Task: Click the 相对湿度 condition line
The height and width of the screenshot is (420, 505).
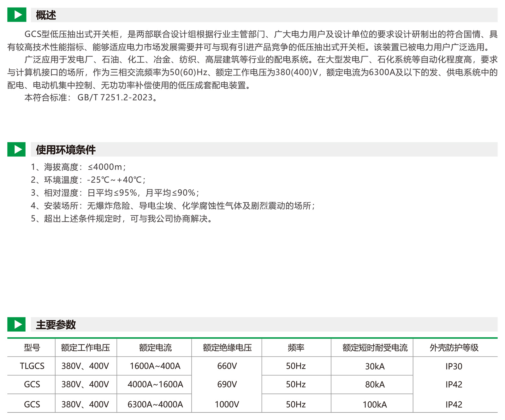Action: pos(115,193)
